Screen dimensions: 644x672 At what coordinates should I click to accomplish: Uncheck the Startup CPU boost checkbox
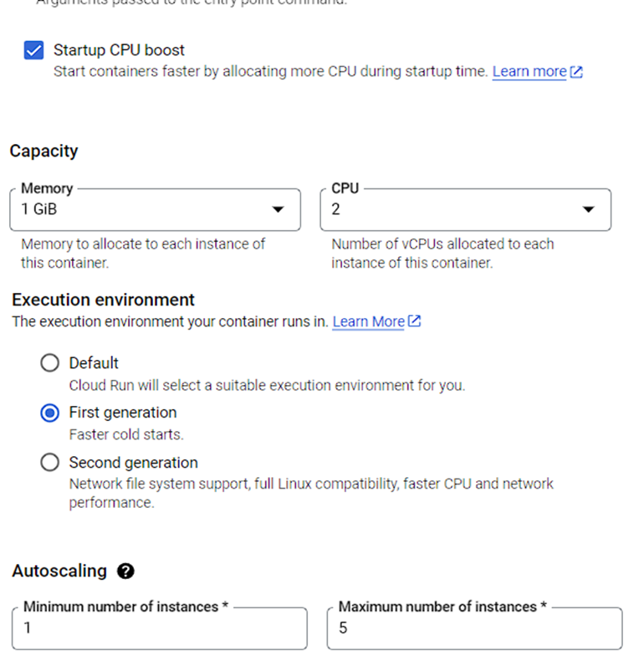pyautogui.click(x=34, y=51)
